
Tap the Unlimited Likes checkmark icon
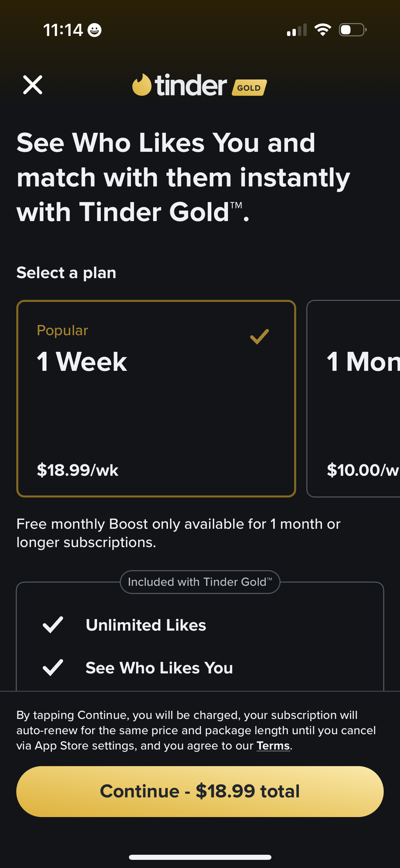coord(53,625)
